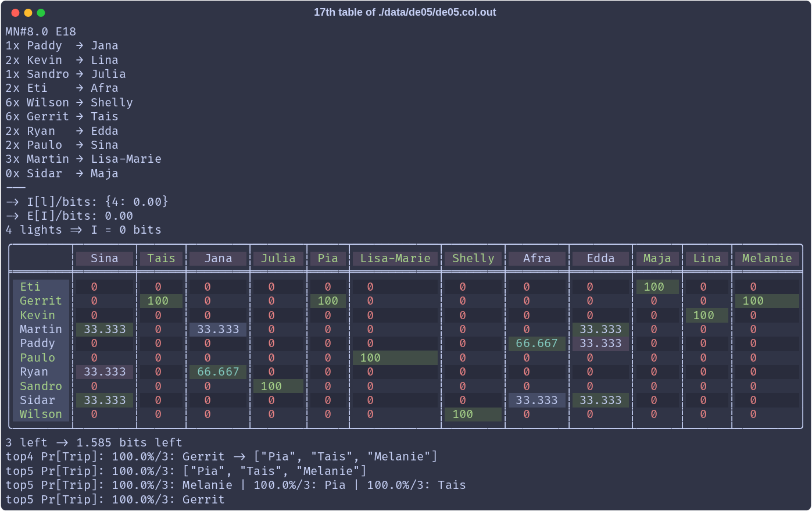Screen dimensions: 812x511
Task: Click the 'top4 Pr[Trip]' line with Gerrit
Action: click(x=221, y=456)
